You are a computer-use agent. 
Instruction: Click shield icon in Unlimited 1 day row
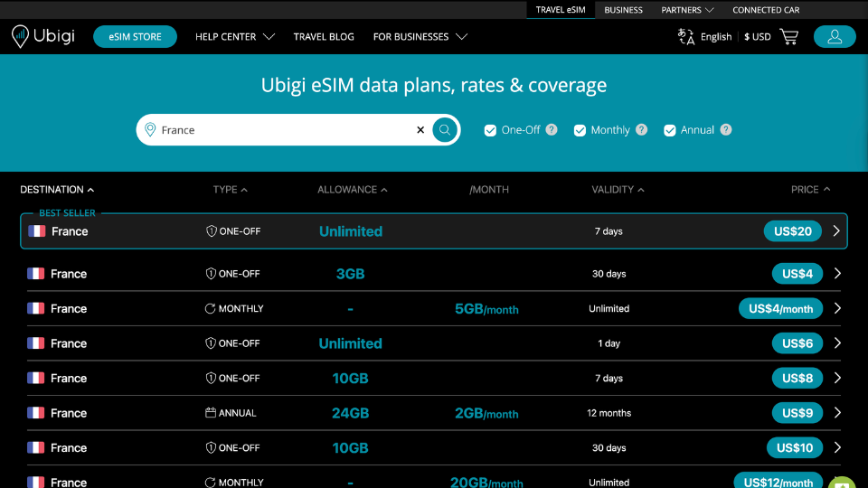pyautogui.click(x=211, y=343)
